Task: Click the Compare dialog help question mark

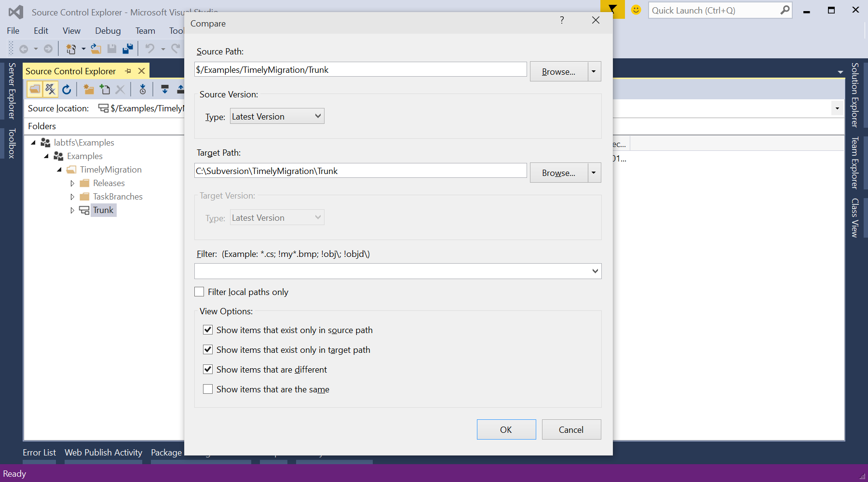Action: (562, 20)
